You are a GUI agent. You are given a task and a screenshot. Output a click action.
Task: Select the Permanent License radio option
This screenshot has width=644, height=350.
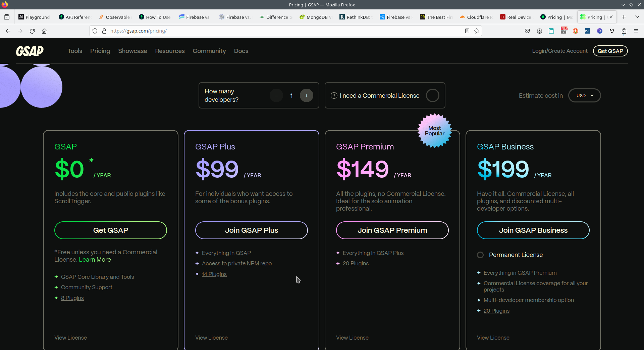(480, 255)
